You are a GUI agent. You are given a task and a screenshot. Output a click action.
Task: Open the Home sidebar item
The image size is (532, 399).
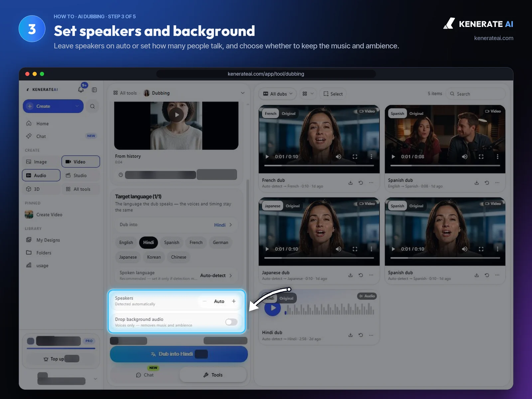pyautogui.click(x=43, y=124)
